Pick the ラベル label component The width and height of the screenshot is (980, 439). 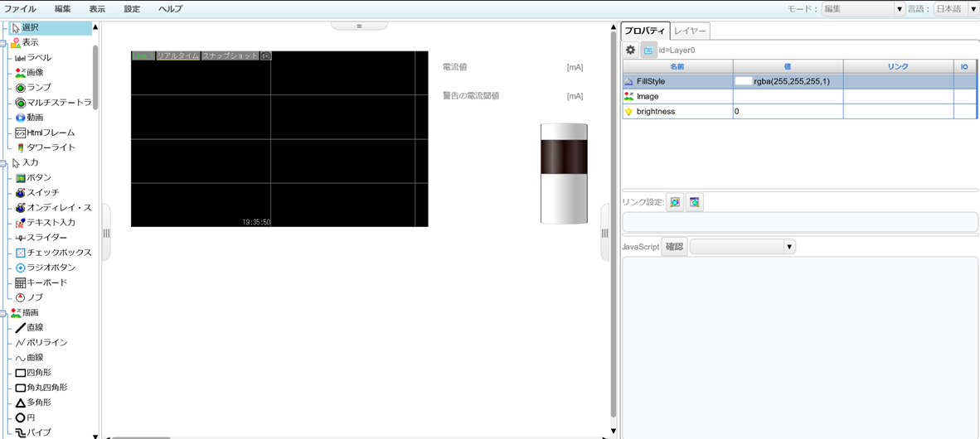click(33, 57)
